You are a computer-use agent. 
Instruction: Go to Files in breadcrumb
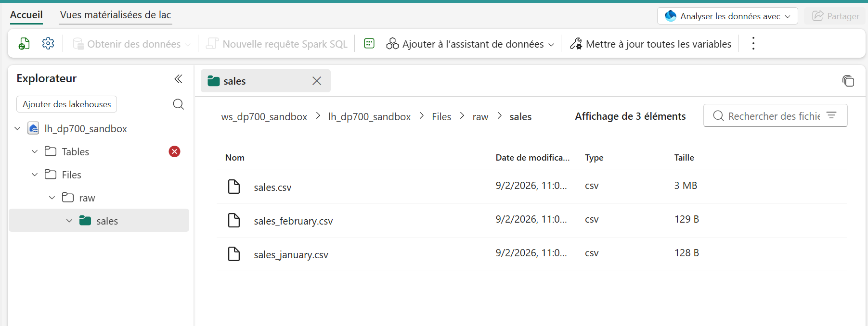point(441,116)
